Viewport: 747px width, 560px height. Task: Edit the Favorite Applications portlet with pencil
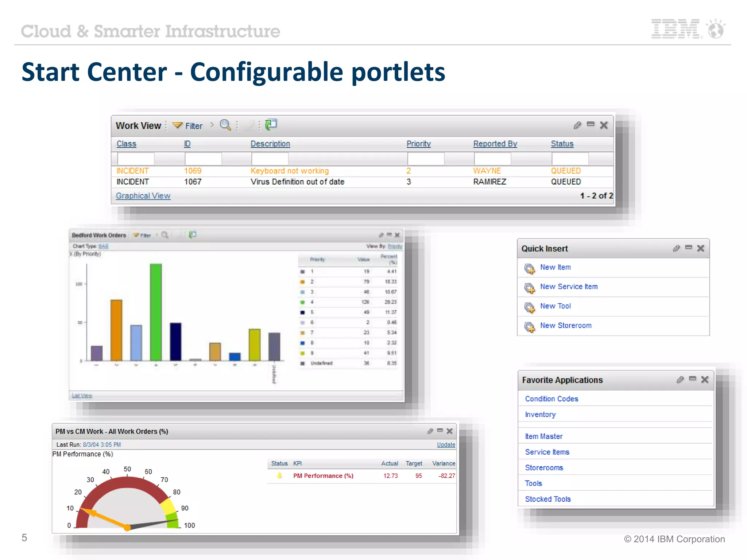point(680,380)
